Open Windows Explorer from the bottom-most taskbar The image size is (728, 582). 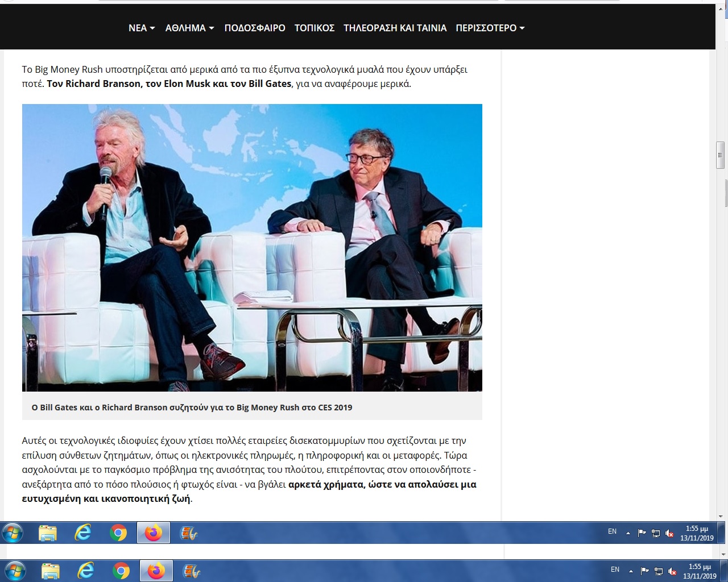coord(51,571)
